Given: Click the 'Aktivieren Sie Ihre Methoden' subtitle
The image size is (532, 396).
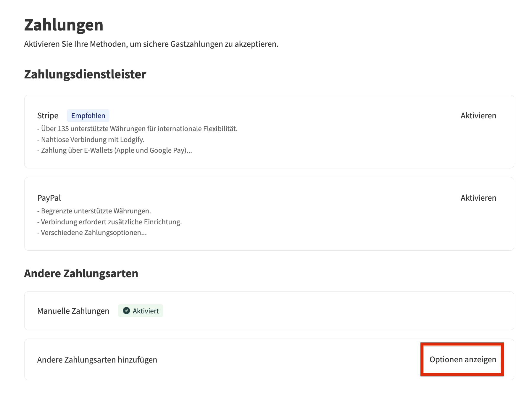Looking at the screenshot, I should point(151,44).
